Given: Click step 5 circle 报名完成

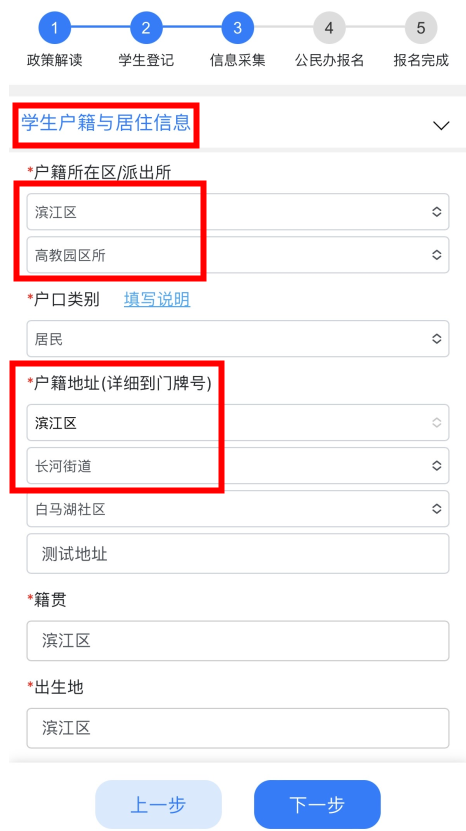Looking at the screenshot, I should 421,28.
